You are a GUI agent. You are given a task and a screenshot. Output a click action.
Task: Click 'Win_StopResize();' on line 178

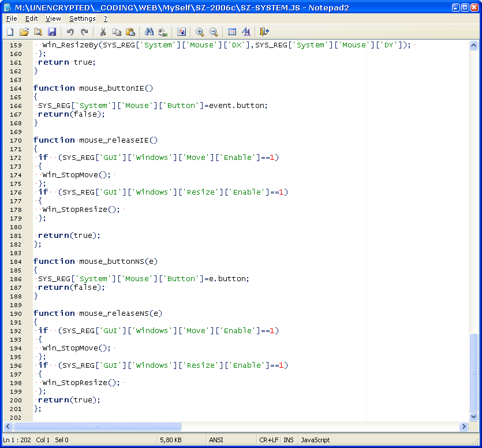click(81, 210)
